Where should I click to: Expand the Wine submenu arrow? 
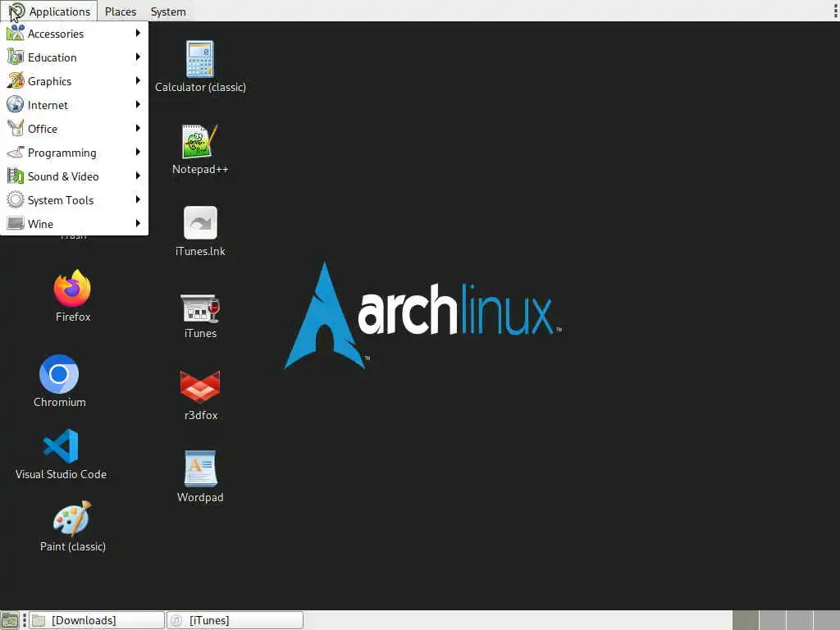tap(138, 223)
